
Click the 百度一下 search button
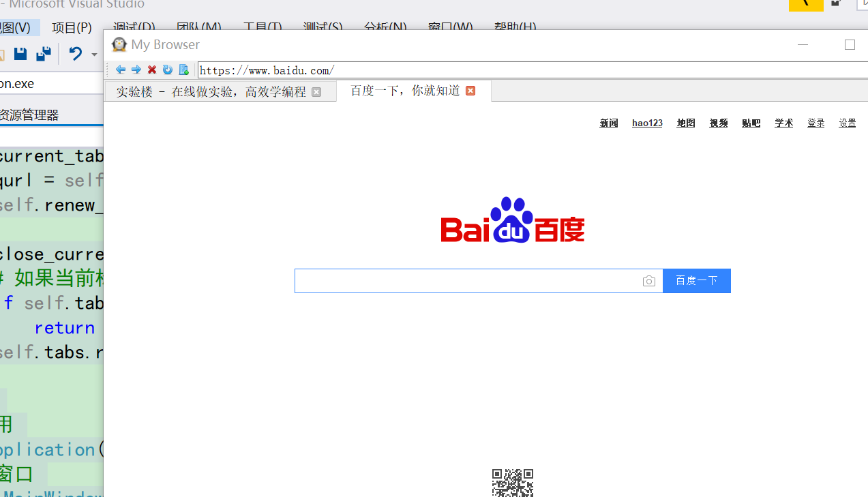(x=697, y=281)
